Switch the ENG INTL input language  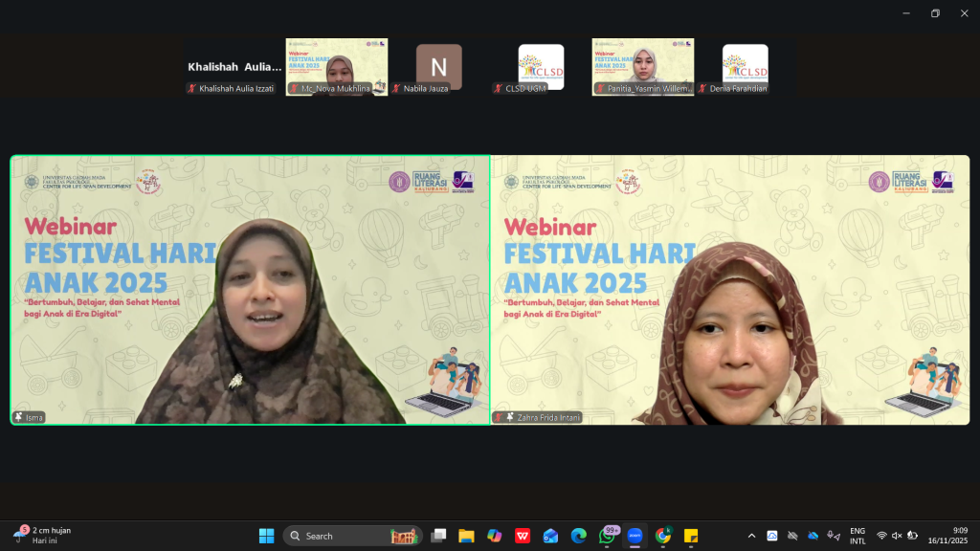click(x=857, y=536)
